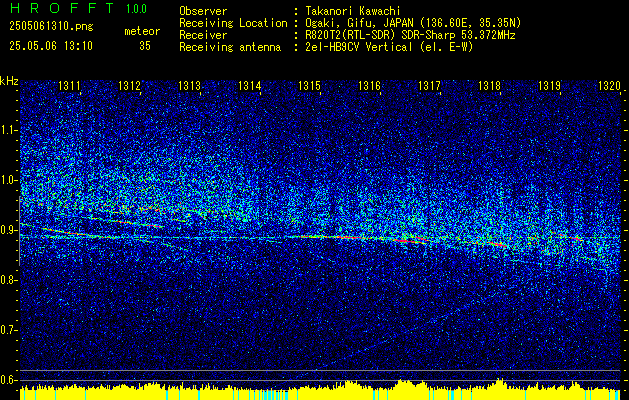Viewport: 629px width, 400px height.
Task: Select filename 2505061310.png
Action: [51, 26]
